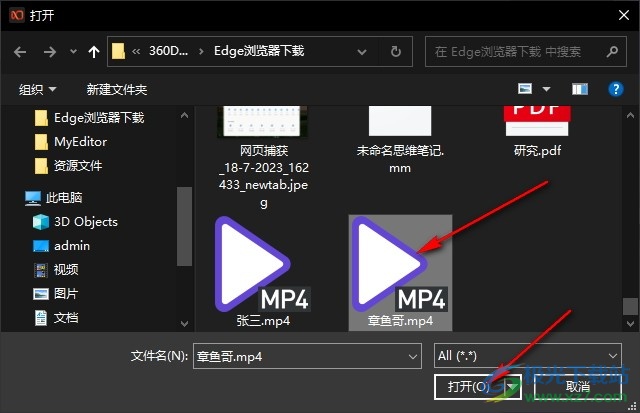The height and width of the screenshot is (413, 640).
Task: Go up one folder level
Action: [93, 52]
